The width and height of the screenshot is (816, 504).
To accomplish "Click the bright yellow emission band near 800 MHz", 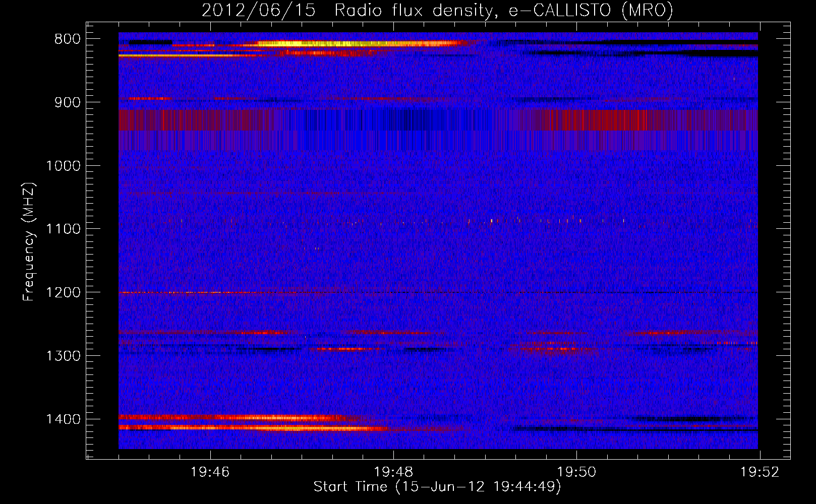I will click(358, 44).
